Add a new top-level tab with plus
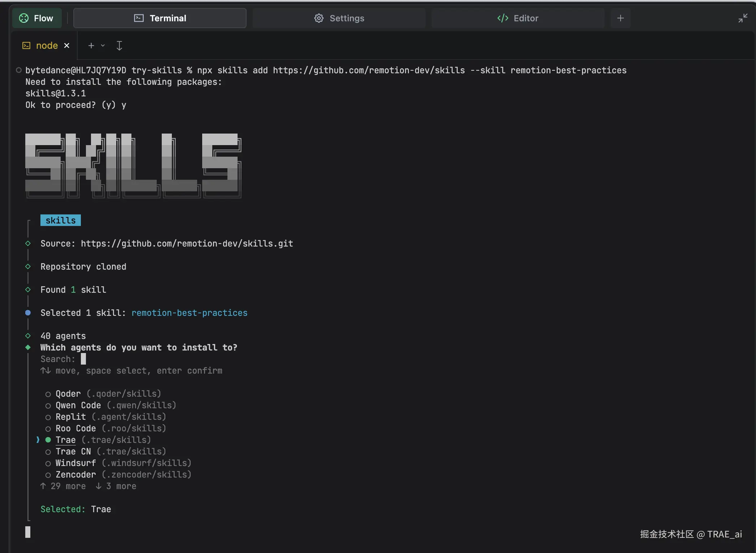 coord(620,18)
